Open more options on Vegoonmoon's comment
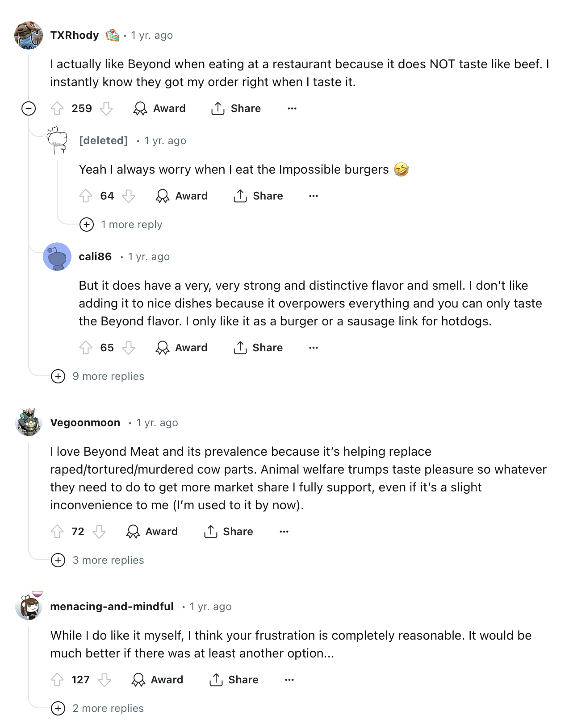This screenshot has width=569, height=728. pyautogui.click(x=284, y=532)
